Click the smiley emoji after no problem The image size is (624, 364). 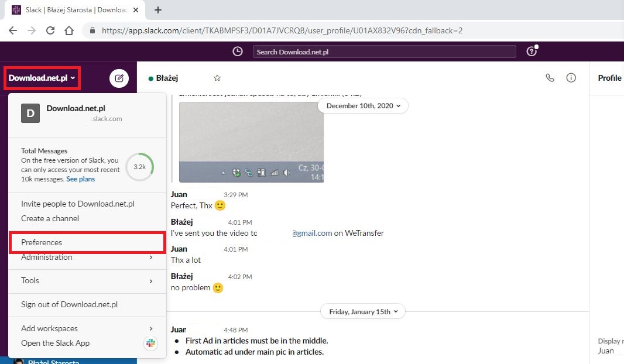[x=218, y=287]
